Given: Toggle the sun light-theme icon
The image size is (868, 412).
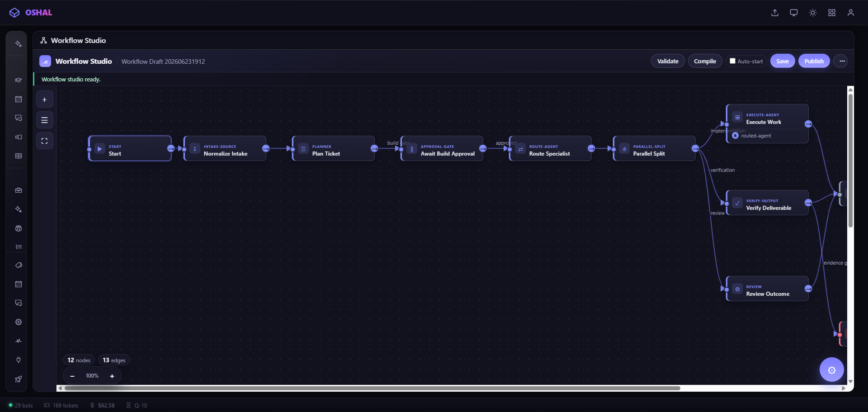Looking at the screenshot, I should 813,13.
